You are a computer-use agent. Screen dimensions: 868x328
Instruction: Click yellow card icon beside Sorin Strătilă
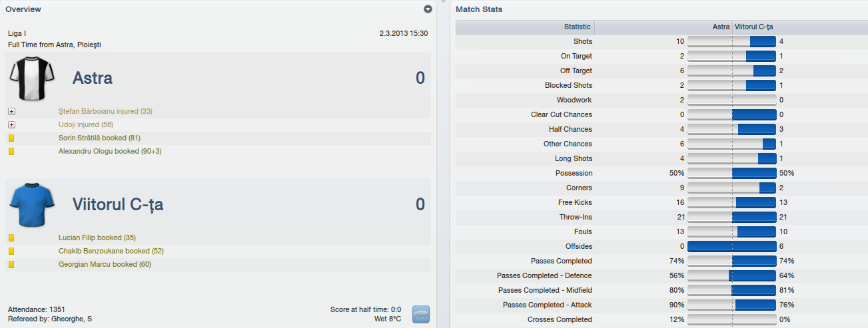tap(11, 138)
